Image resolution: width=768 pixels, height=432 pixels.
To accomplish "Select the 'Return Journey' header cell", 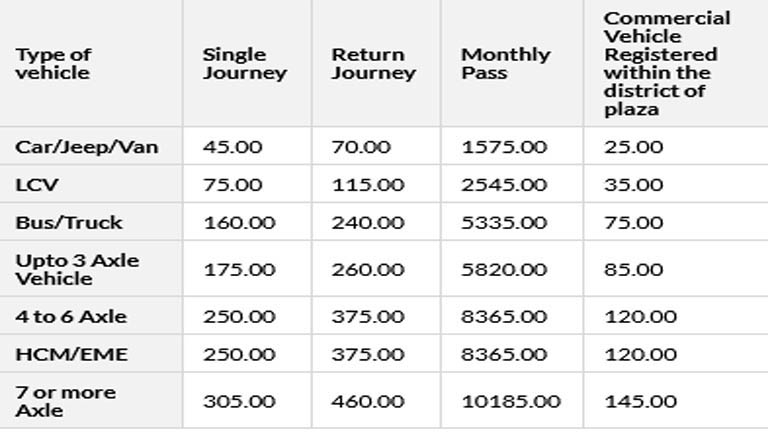I will pos(374,64).
